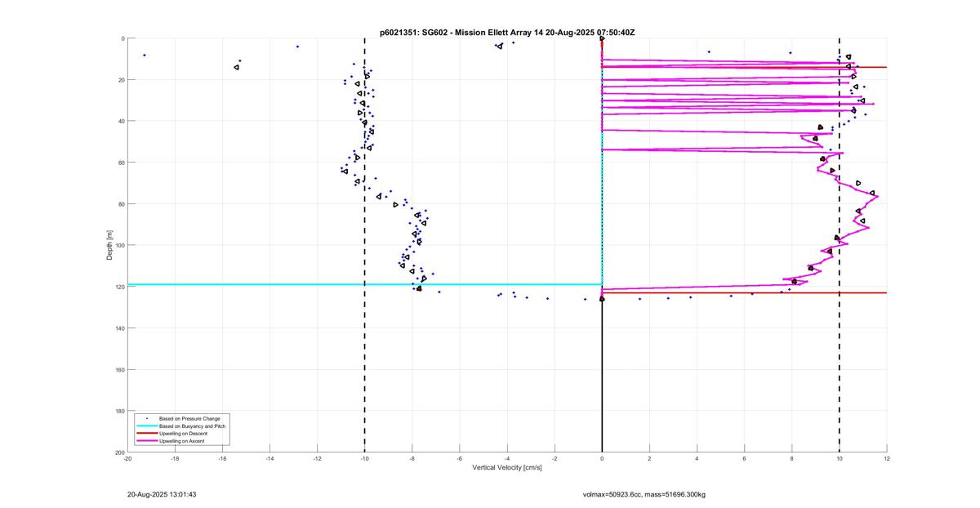980x508 pixels.
Task: Click the y-axis tick label "200"
Action: pyautogui.click(x=119, y=452)
